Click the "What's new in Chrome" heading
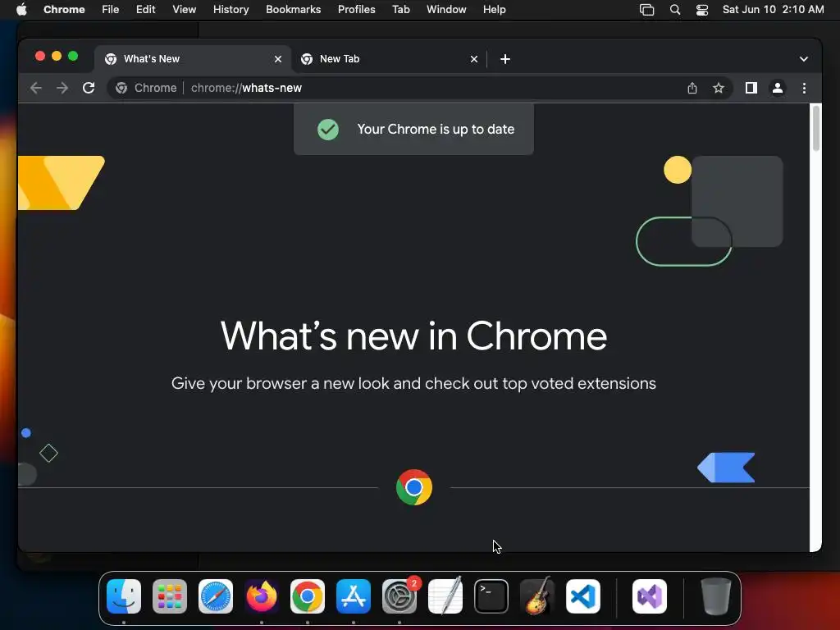 [413, 336]
